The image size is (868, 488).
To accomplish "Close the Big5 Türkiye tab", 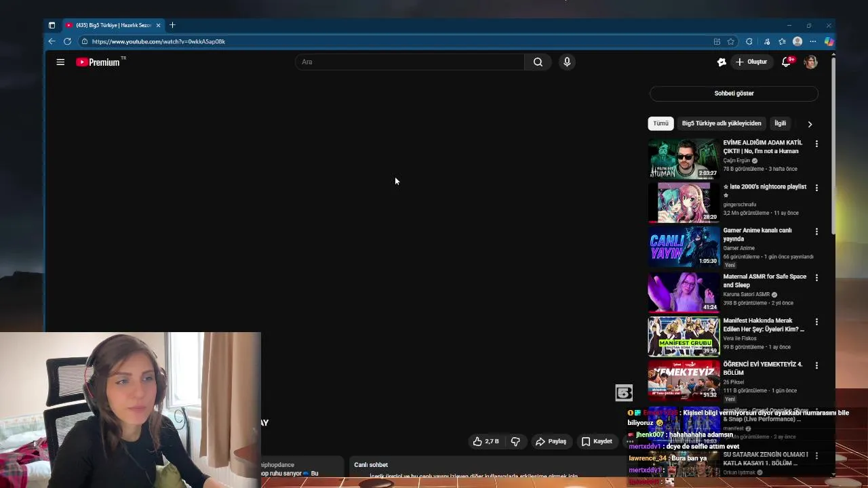I will (x=158, y=25).
